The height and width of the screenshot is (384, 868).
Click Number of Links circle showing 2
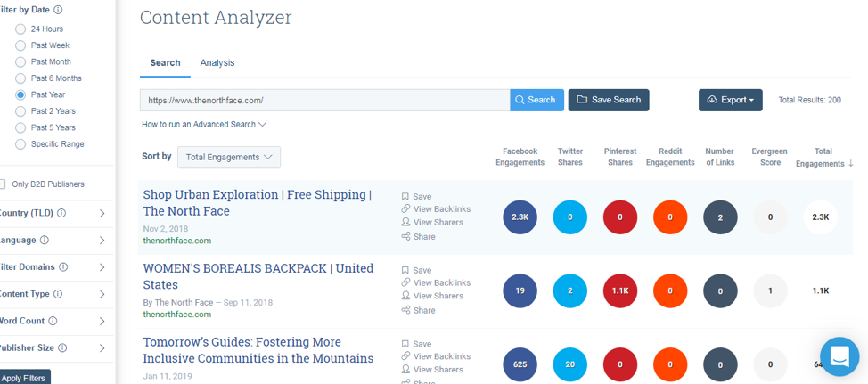(x=720, y=217)
